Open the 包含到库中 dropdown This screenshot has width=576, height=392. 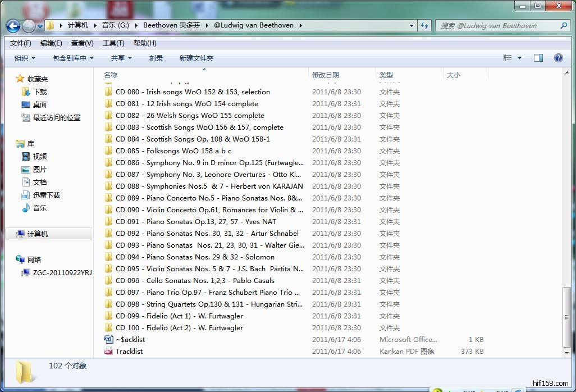click(x=73, y=58)
